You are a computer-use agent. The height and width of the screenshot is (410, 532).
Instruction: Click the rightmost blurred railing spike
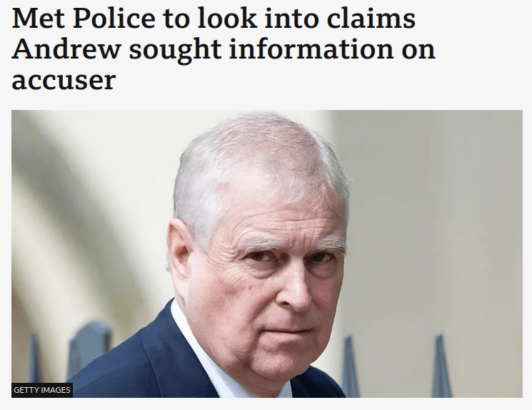[x=440, y=366]
